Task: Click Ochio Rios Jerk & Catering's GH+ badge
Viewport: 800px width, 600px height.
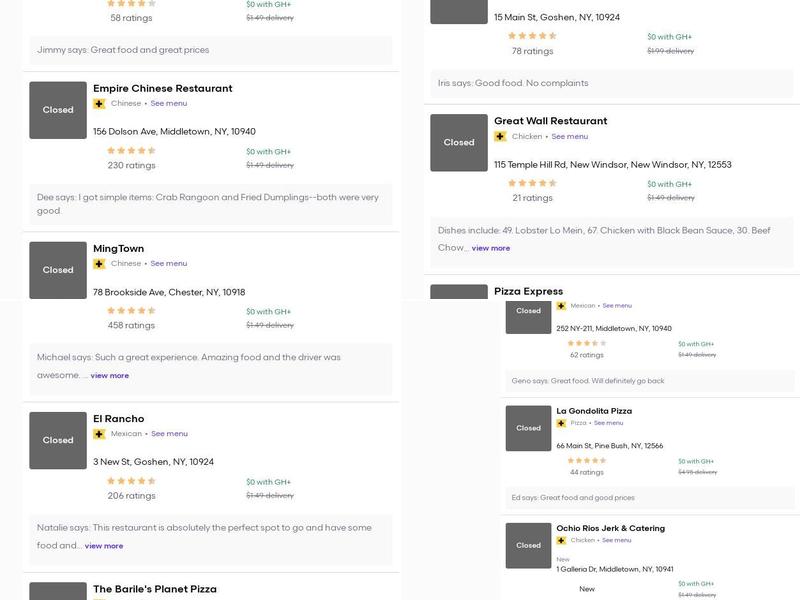Action: click(x=561, y=540)
